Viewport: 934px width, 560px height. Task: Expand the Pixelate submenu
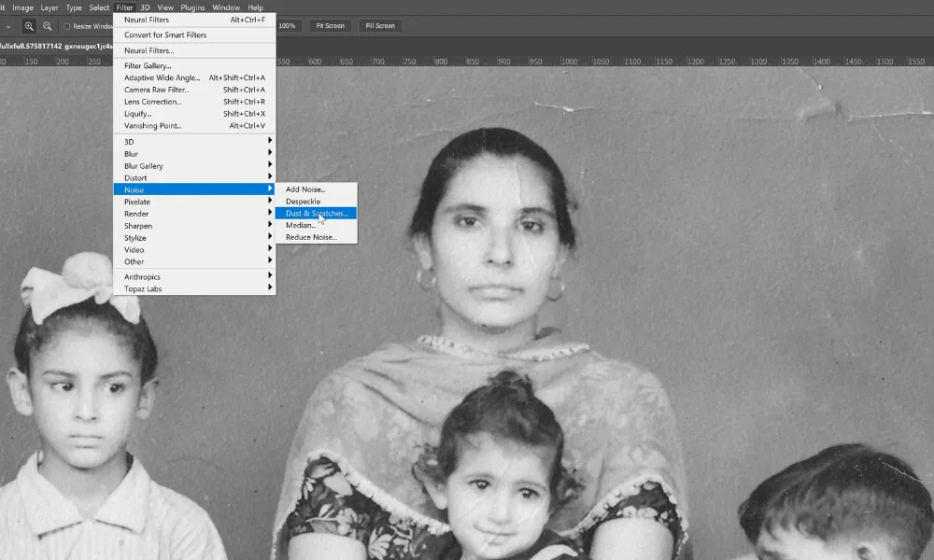click(x=194, y=202)
